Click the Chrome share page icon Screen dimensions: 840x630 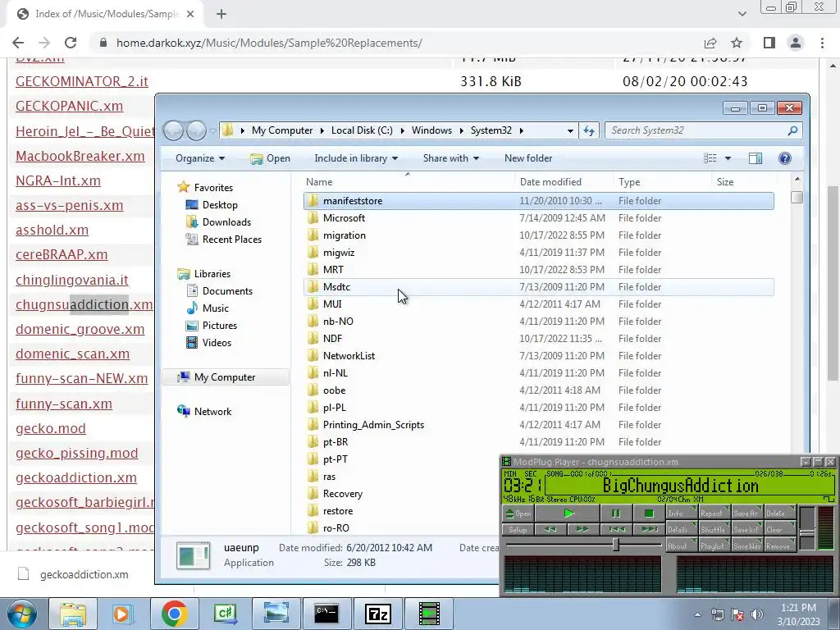pos(710,43)
